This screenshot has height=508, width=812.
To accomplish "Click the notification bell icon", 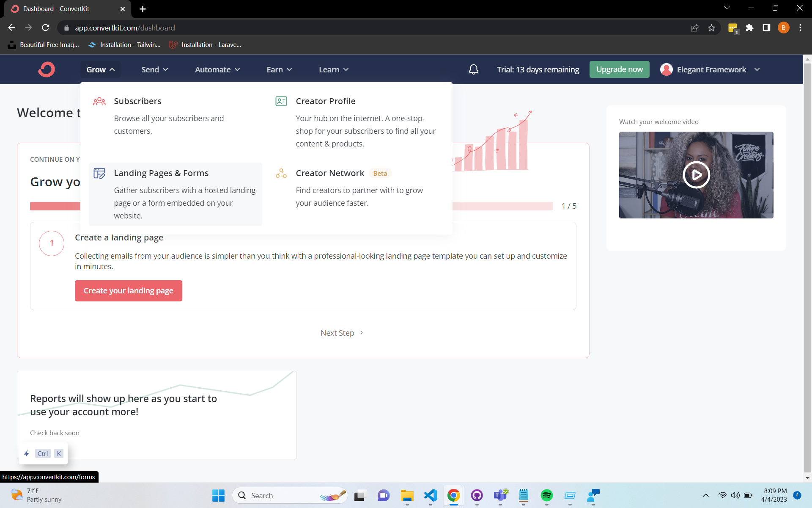I will (x=473, y=69).
